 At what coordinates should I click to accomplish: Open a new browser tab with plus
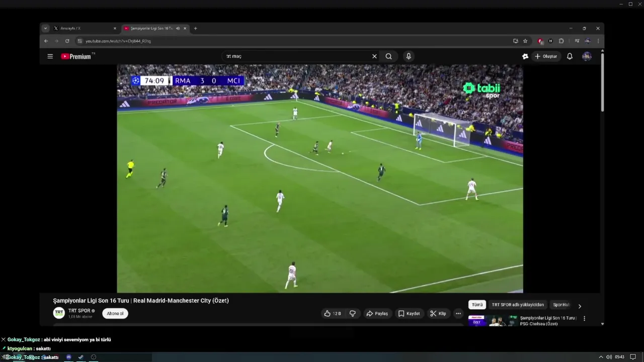(195, 28)
